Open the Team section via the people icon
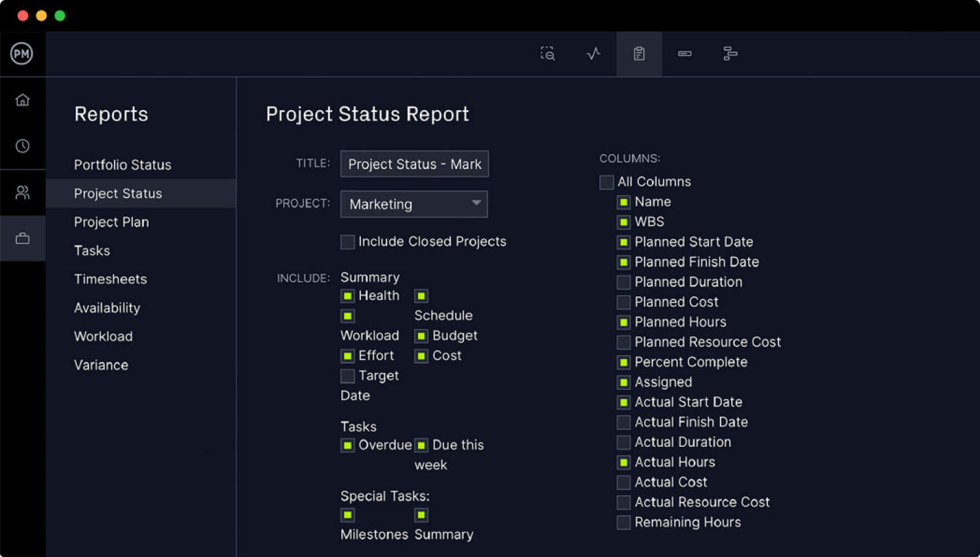Screen dimensions: 980x557 tap(23, 192)
